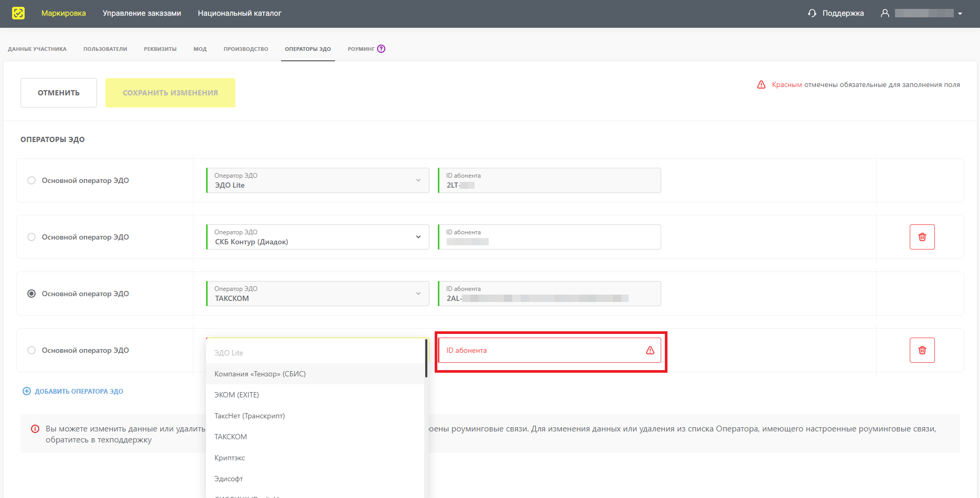This screenshot has width=980, height=498.
Task: Click the empty red ID абонента field
Action: click(550, 350)
